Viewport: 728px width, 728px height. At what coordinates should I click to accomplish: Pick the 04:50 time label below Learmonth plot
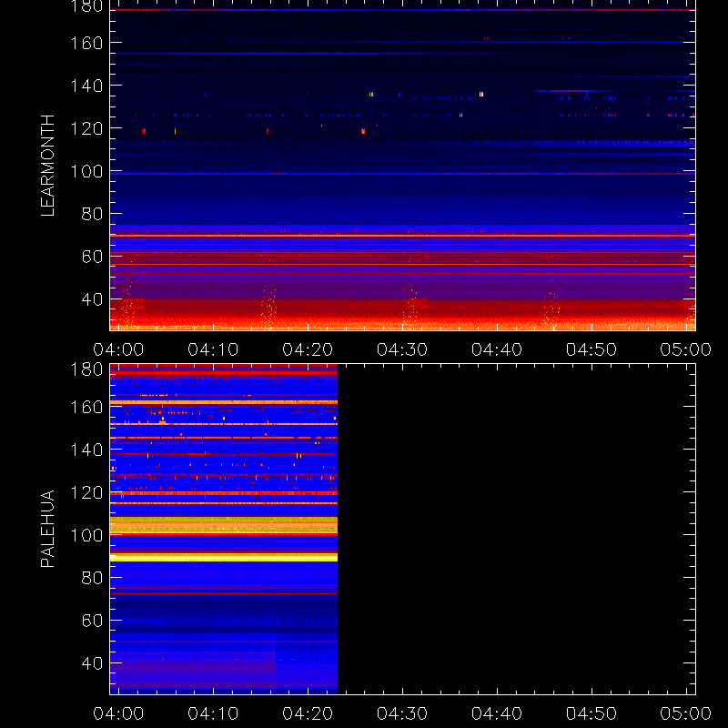591,349
